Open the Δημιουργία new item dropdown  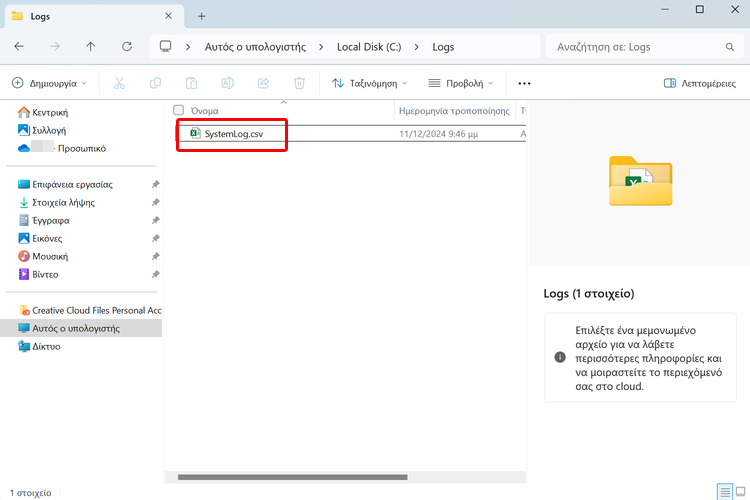pos(49,84)
